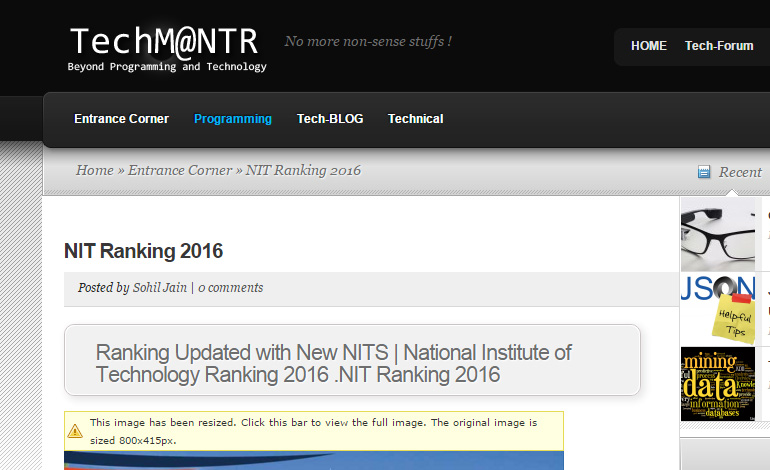Open the HOME menu item
Screen dimensions: 770x470
click(648, 46)
